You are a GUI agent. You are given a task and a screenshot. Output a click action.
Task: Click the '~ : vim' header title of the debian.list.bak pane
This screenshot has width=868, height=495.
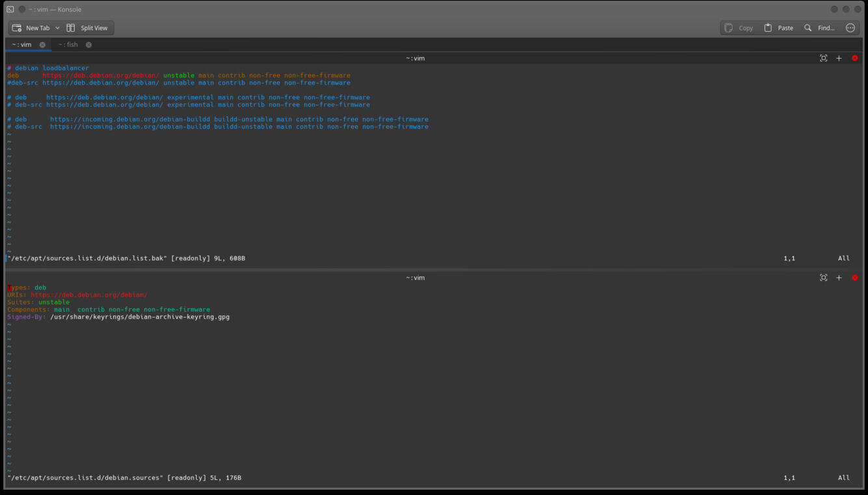pos(415,59)
